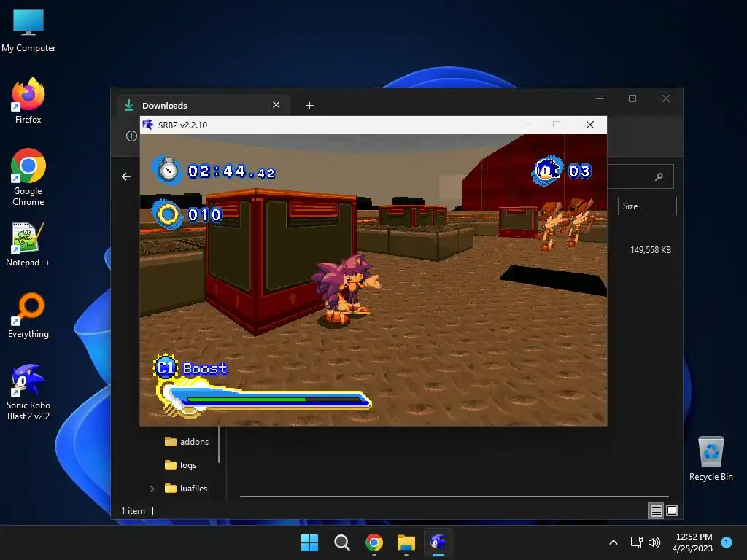Click the stopwatch timer icon in the game HUD
This screenshot has height=560, width=747.
pyautogui.click(x=167, y=169)
